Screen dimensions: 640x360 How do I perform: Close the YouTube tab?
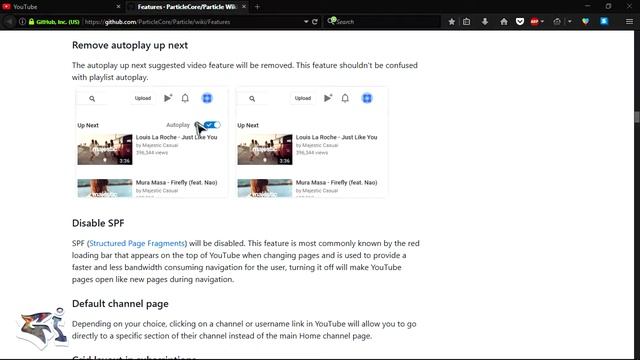[x=118, y=7]
